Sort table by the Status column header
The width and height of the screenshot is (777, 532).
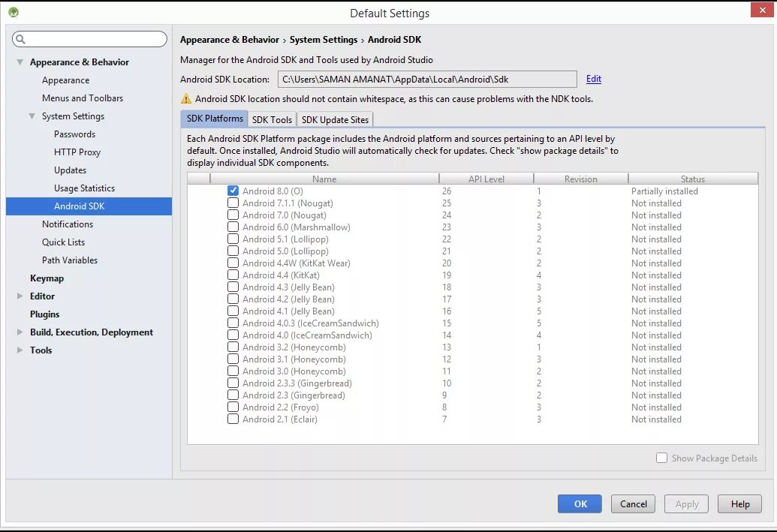click(x=693, y=179)
